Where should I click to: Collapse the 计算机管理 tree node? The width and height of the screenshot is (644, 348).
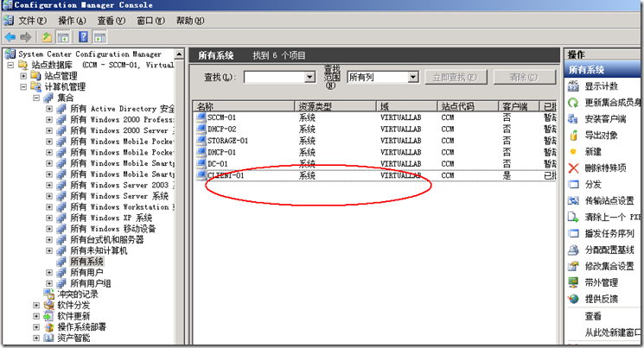23,86
